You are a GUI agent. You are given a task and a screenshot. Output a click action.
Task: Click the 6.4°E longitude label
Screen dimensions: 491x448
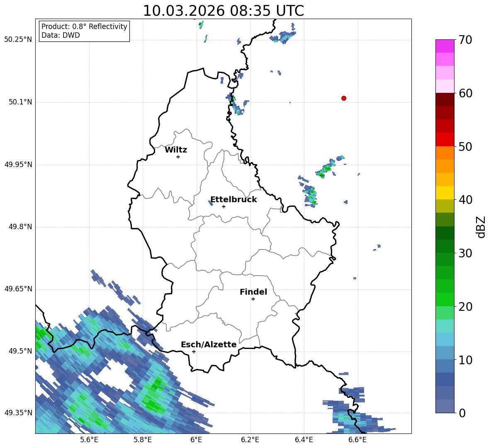tap(304, 440)
